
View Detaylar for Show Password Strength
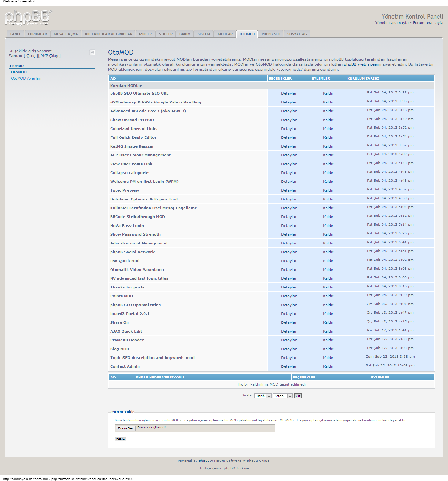pyautogui.click(x=289, y=234)
